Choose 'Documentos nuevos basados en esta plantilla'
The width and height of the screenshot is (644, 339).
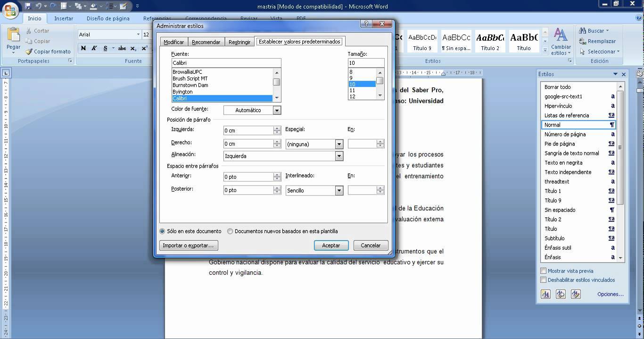pyautogui.click(x=230, y=231)
